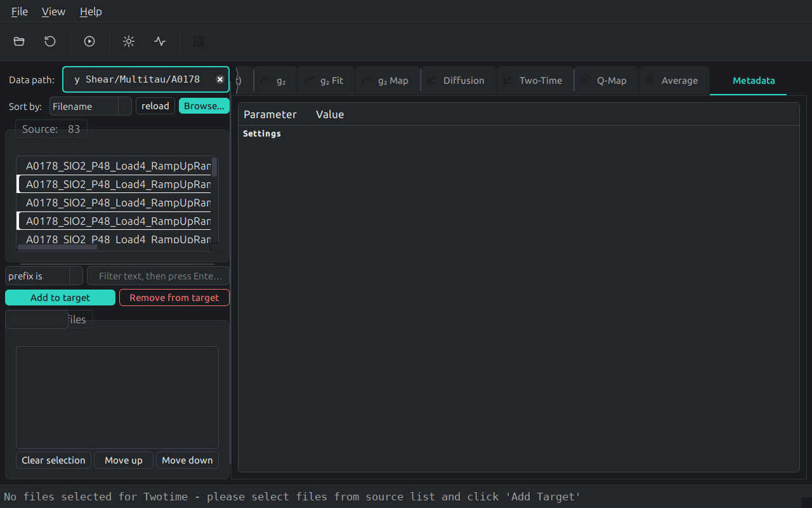Click the 'Sort by:' label
812x508 pixels.
pyautogui.click(x=25, y=107)
